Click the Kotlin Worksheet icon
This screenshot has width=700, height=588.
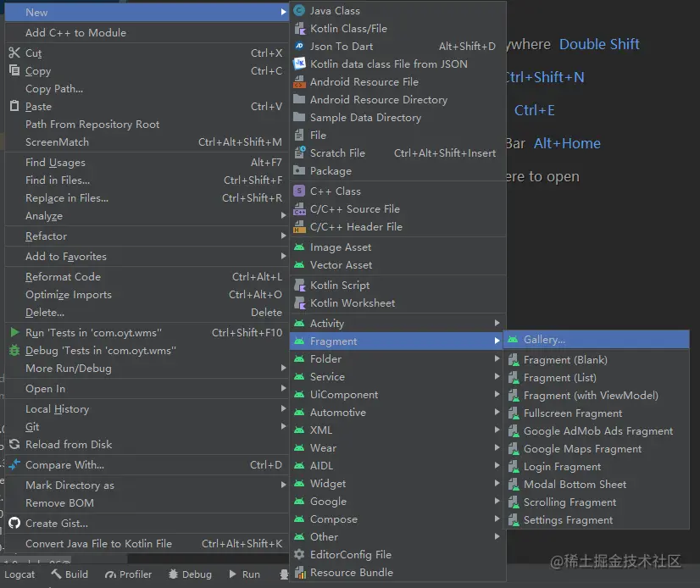(x=299, y=303)
